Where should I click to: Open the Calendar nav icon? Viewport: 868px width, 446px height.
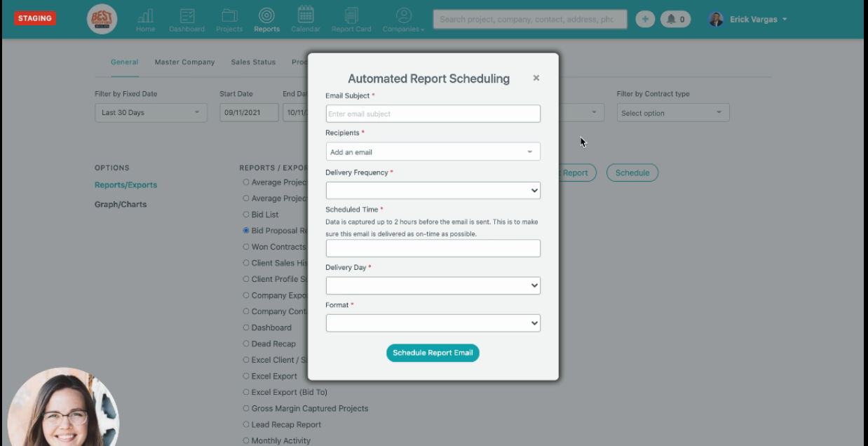(306, 20)
